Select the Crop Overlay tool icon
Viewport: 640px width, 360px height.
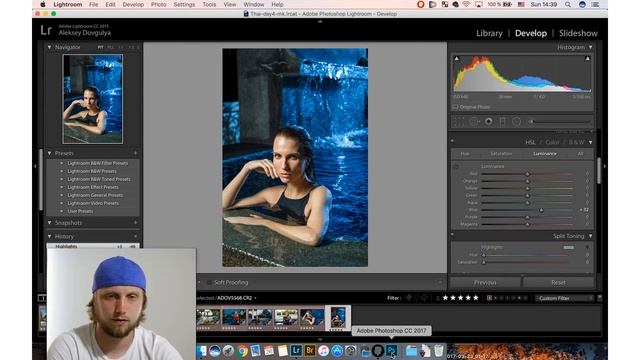coord(459,122)
